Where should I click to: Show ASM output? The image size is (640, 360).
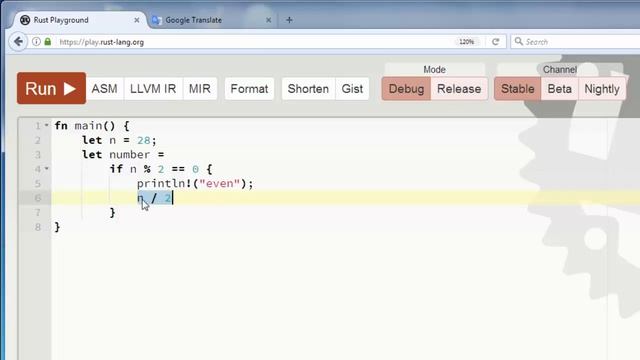(104, 89)
